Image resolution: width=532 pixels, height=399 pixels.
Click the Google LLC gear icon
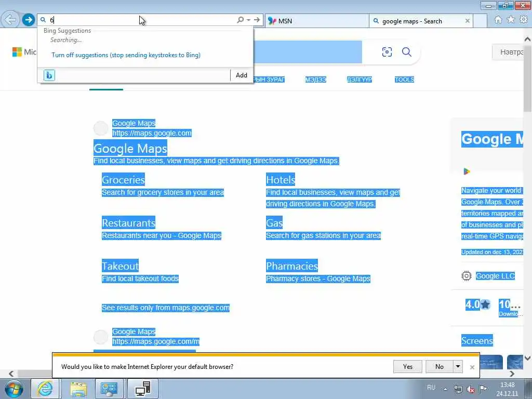pos(467,276)
